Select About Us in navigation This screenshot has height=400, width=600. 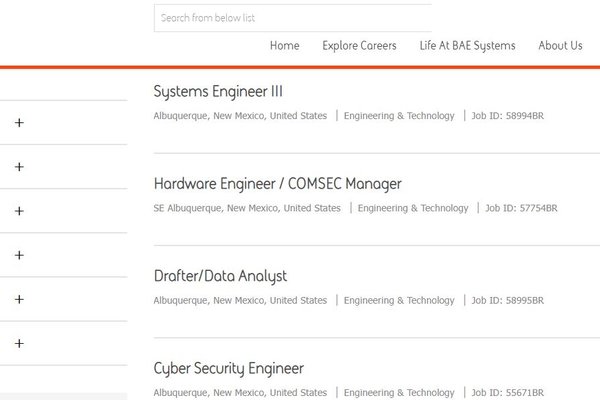pos(560,46)
